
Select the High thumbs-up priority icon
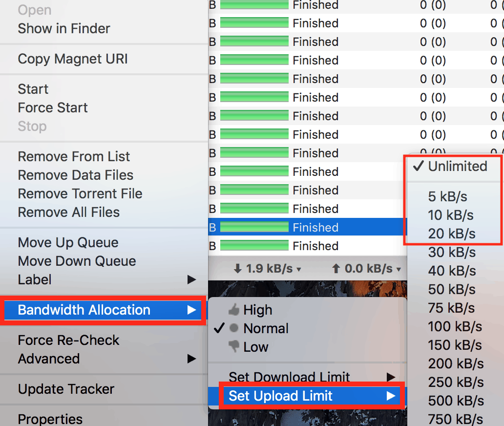click(234, 310)
